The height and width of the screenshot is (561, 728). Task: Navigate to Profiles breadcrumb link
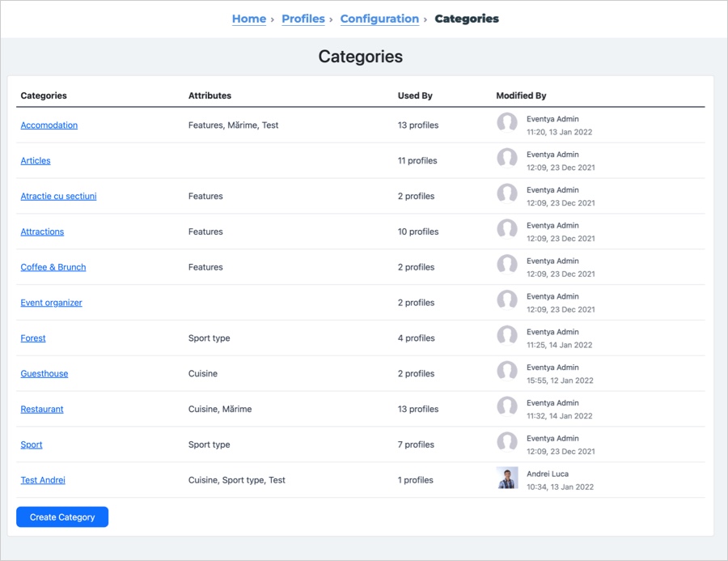pyautogui.click(x=303, y=19)
